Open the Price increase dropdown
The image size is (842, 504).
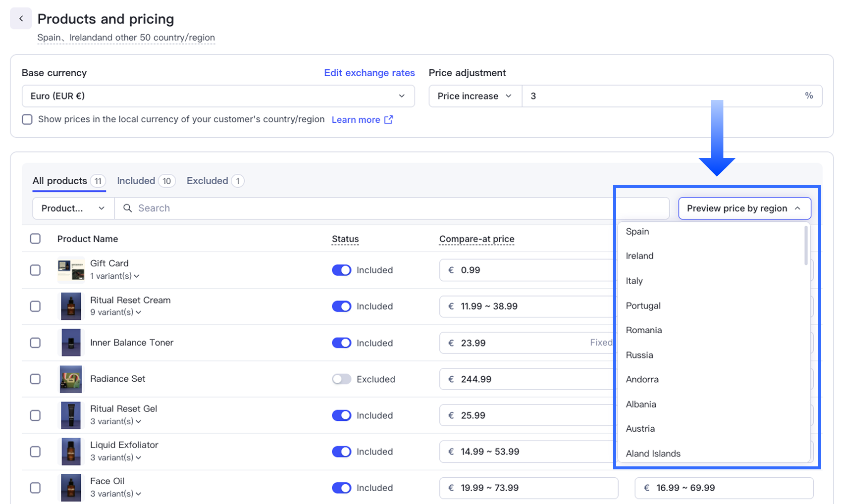(x=474, y=96)
